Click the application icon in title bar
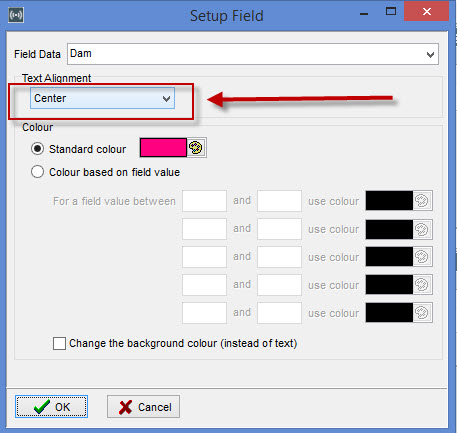Image resolution: width=457 pixels, height=433 pixels. (16, 15)
